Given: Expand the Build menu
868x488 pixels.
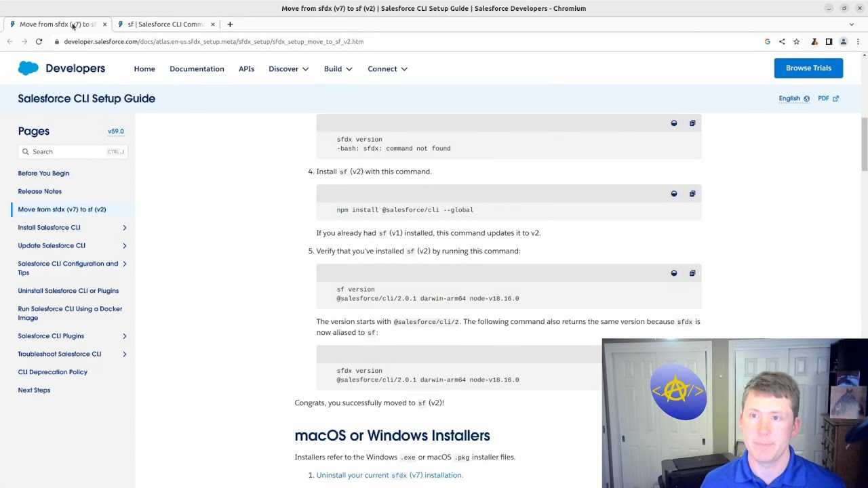Looking at the screenshot, I should (338, 68).
